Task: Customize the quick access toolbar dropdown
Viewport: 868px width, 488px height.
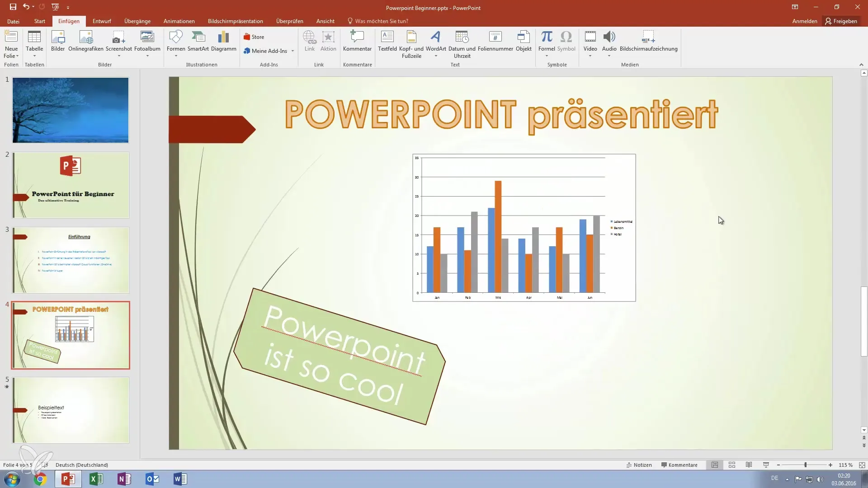Action: tap(68, 7)
